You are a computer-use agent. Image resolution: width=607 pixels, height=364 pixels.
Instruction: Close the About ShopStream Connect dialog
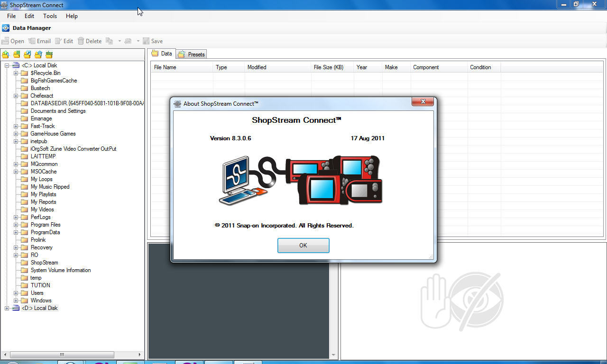pos(422,102)
